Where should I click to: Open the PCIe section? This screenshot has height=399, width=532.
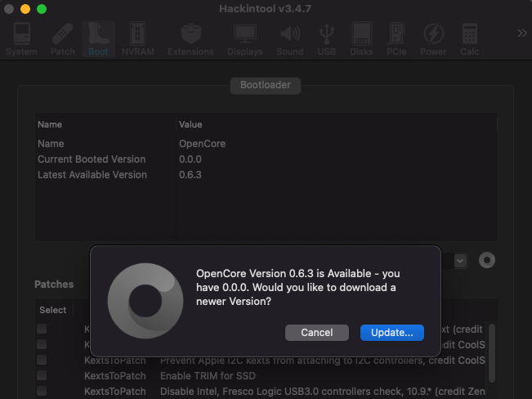coord(396,39)
